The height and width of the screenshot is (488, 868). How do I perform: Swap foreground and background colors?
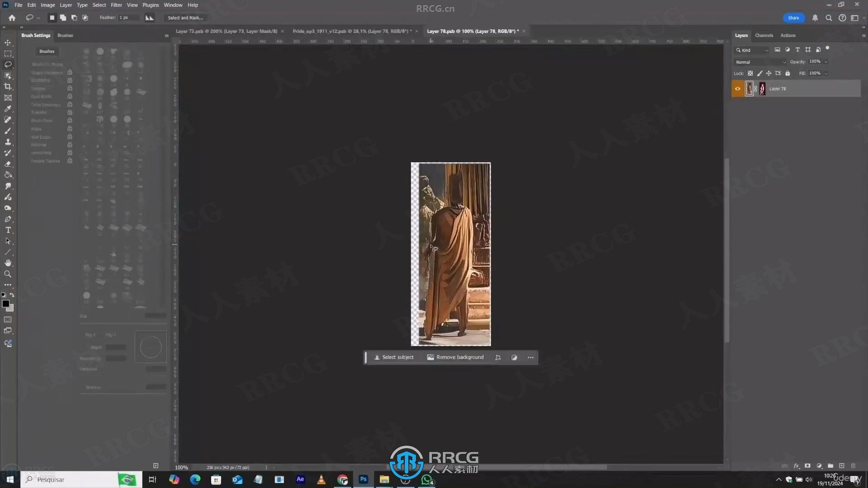(12, 295)
